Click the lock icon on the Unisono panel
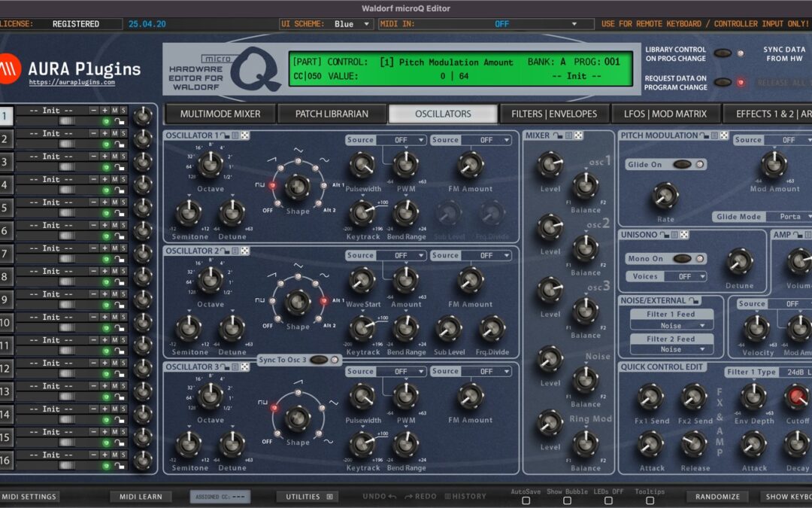This screenshot has width=812, height=508. pos(665,235)
